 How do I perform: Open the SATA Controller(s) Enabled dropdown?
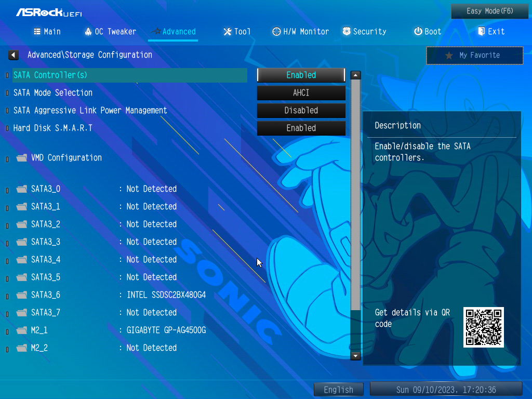point(301,75)
